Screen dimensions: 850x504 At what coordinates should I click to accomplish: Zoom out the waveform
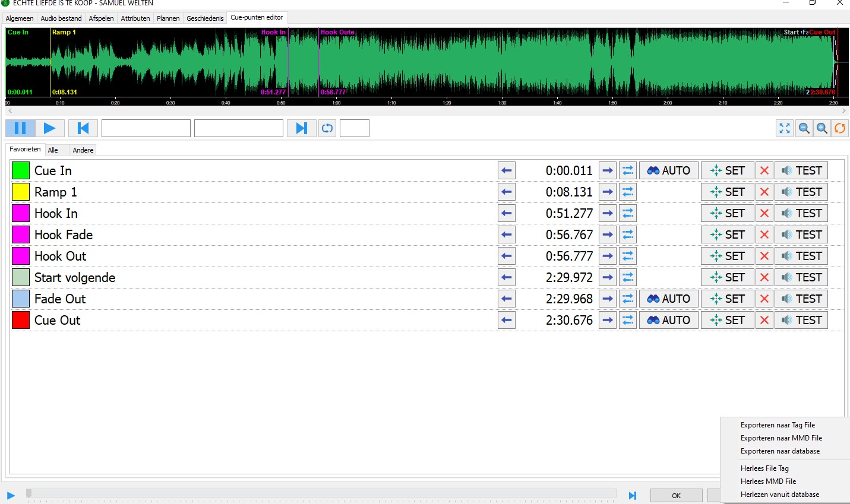(x=804, y=128)
